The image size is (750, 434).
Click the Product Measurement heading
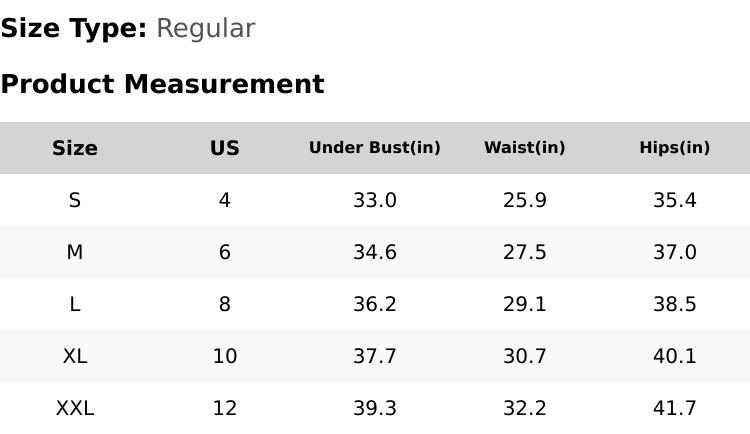click(x=162, y=85)
